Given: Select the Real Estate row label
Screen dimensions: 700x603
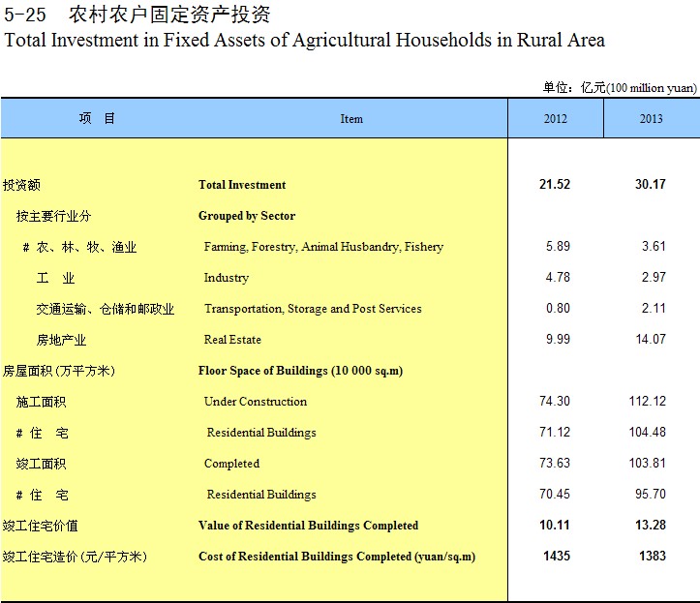Looking at the screenshot, I should click(232, 340).
